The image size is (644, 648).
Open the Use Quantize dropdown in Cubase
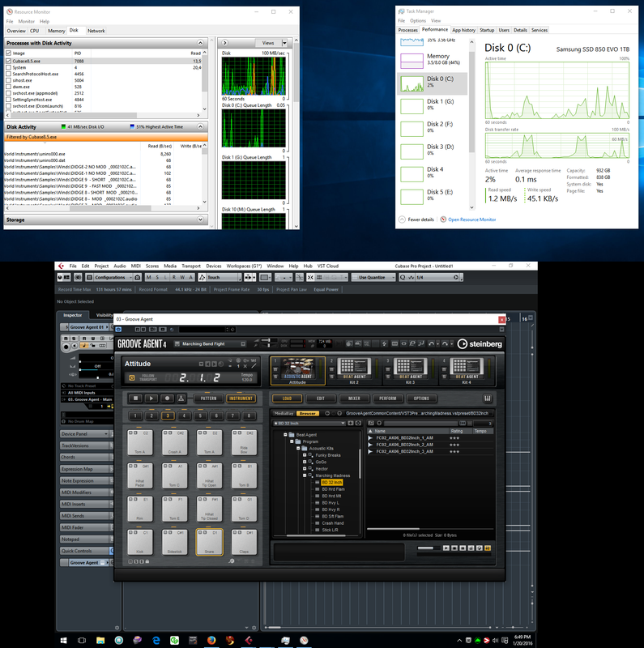pyautogui.click(x=373, y=277)
